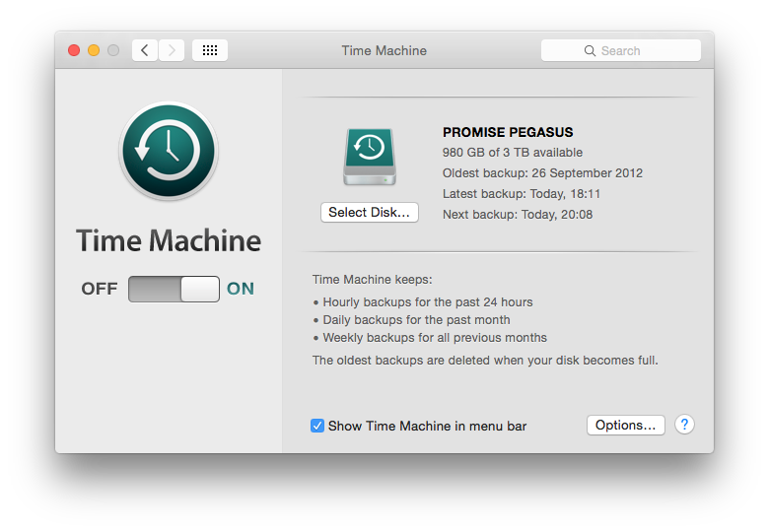Screen dimensions: 769x532
Task: Show all preferences using the grid icon
Action: (x=210, y=50)
